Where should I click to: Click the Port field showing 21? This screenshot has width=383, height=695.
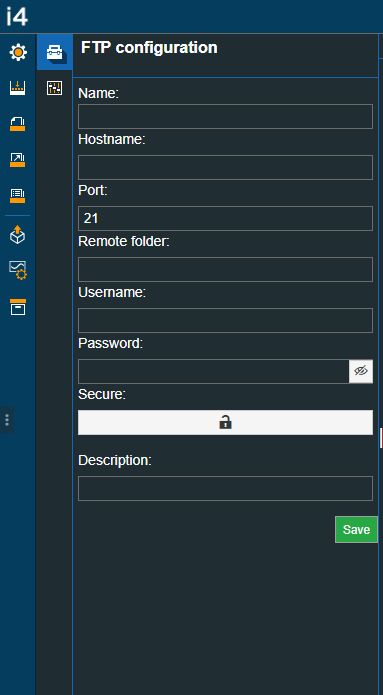coord(225,219)
